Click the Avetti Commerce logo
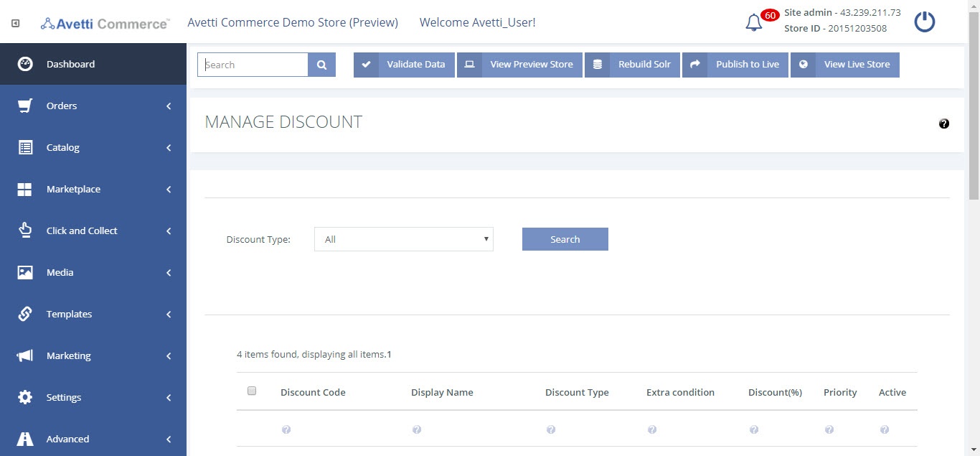 click(105, 23)
